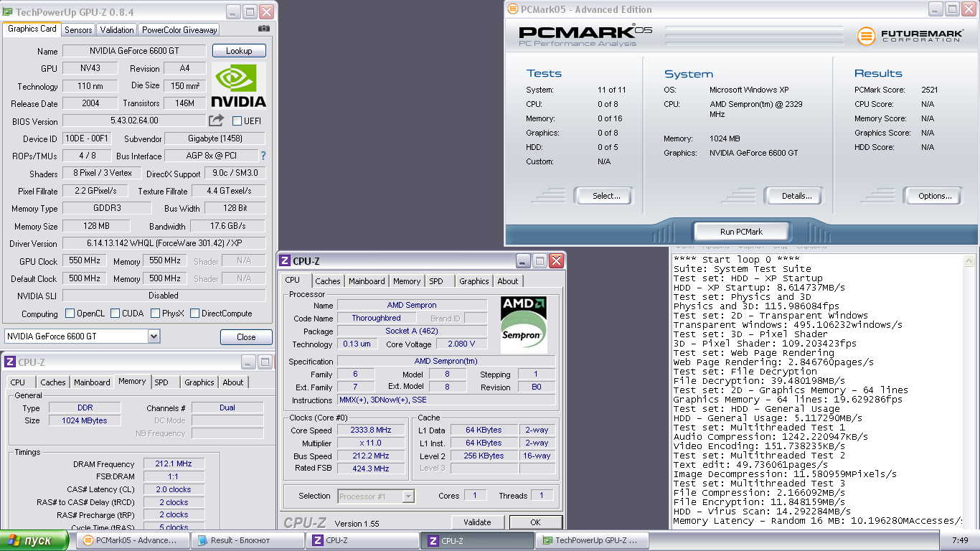Switch to PCMark05 taskbar button

133,540
